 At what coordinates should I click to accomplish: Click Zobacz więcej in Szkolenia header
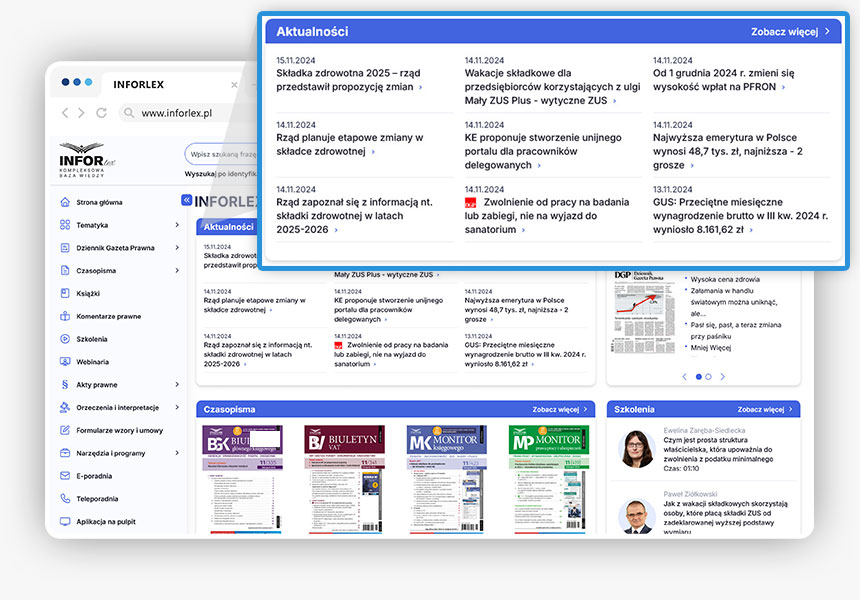click(x=765, y=409)
